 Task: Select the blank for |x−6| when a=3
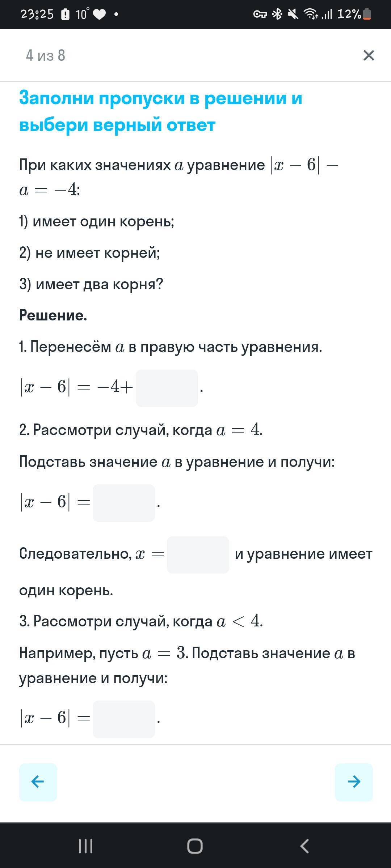coord(124,719)
